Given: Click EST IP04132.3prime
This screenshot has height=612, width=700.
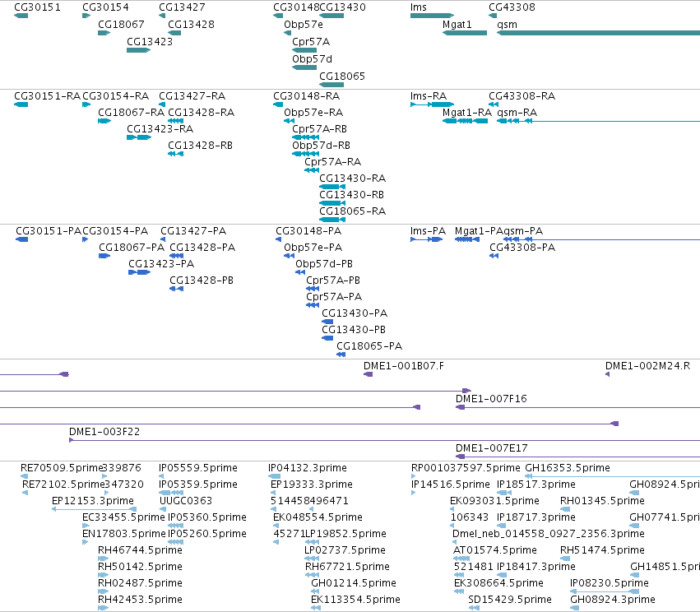Looking at the screenshot, I should [275, 476].
